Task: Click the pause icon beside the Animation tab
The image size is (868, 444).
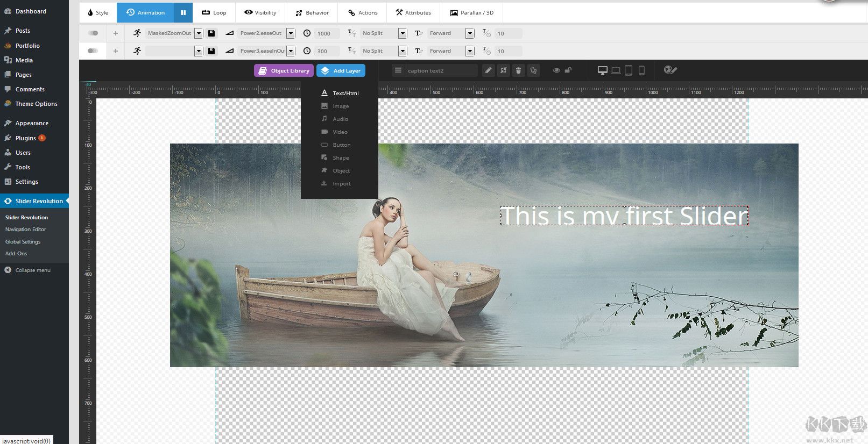Action: [x=183, y=12]
